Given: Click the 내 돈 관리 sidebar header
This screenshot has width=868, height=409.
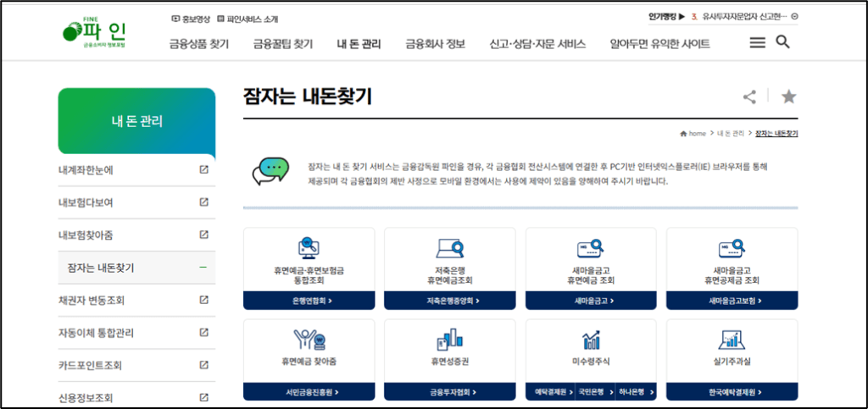Looking at the screenshot, I should coord(136,121).
